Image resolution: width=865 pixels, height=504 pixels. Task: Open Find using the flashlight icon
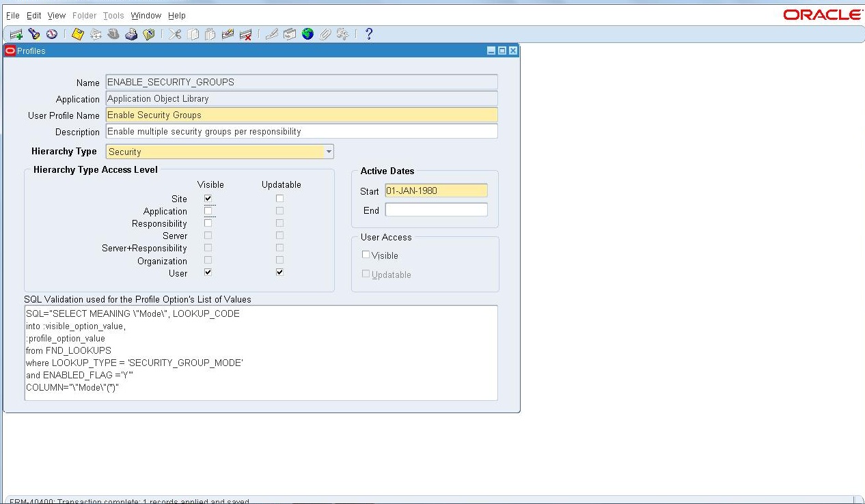34,33
